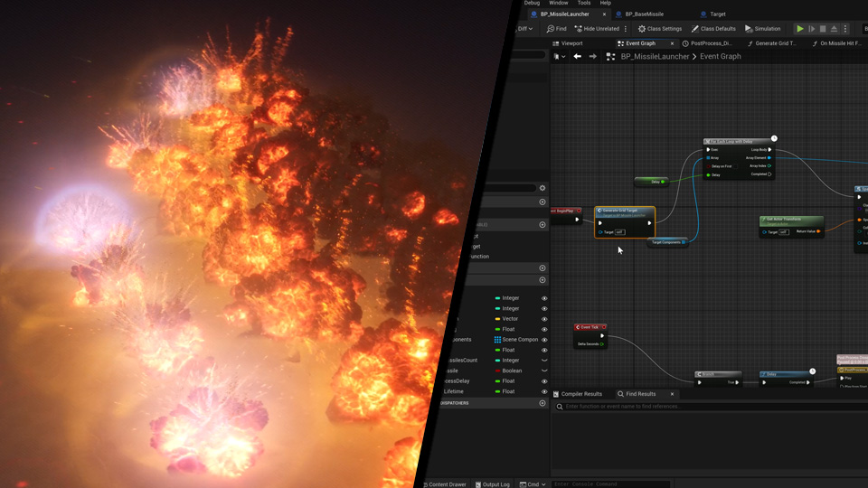This screenshot has width=868, height=488.
Task: Expand the Cmd console type dropdown
Action: point(534,484)
